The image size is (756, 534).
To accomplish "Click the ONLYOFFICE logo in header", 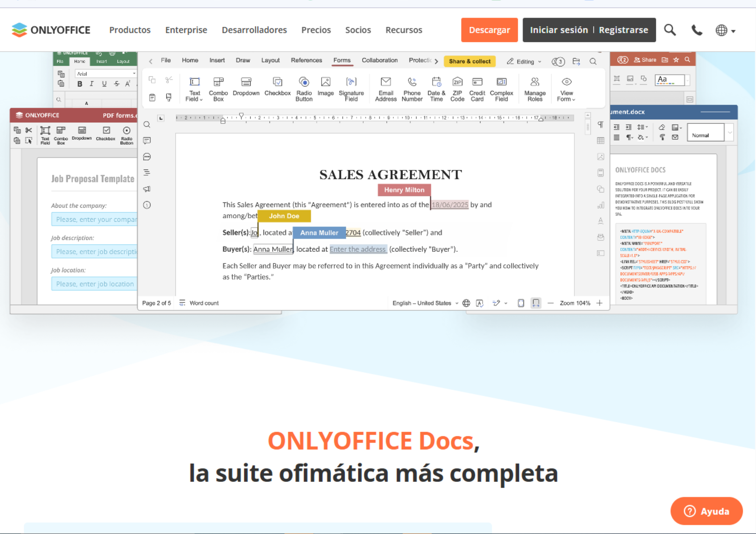I will (51, 30).
